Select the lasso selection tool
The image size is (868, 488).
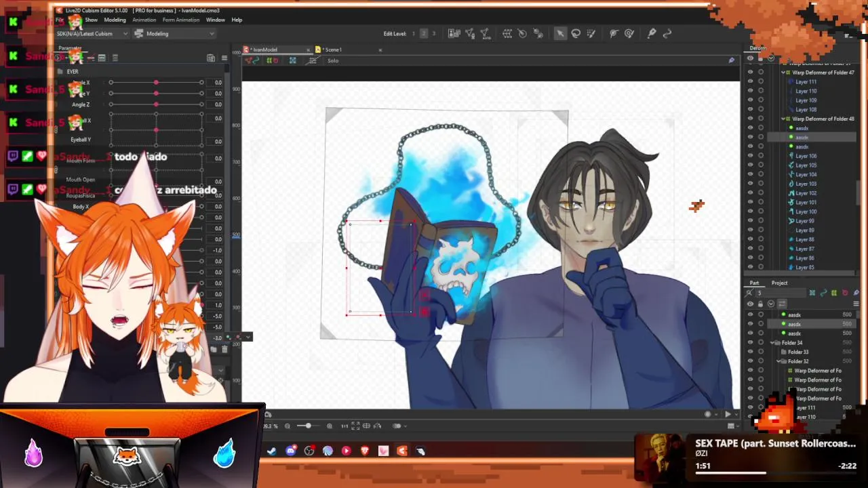(576, 33)
